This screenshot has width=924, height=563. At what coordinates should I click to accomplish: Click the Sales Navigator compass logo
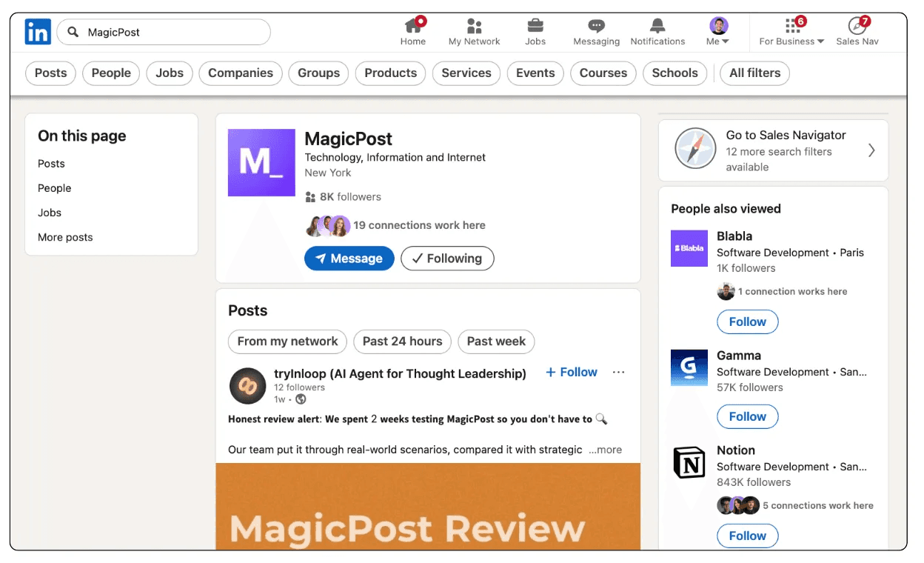tap(695, 149)
